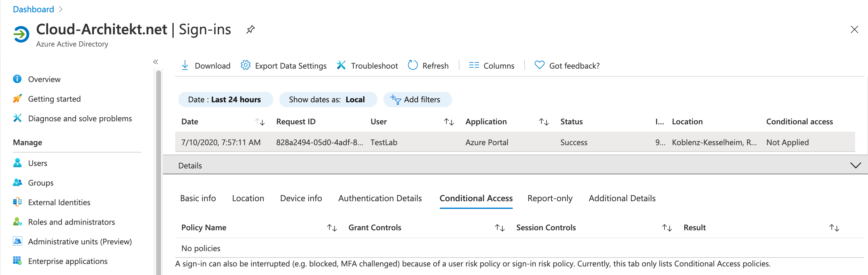868x275 pixels.
Task: Click the Conditional access column header
Action: (799, 122)
